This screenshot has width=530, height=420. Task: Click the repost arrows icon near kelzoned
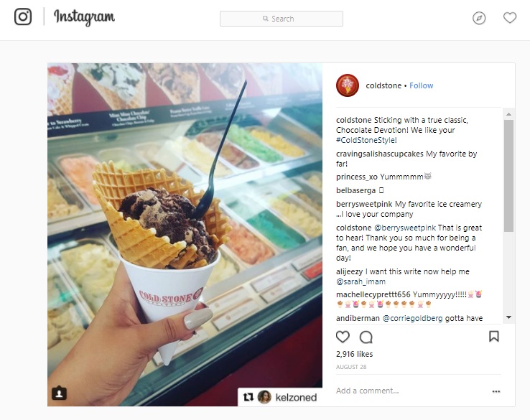click(248, 397)
